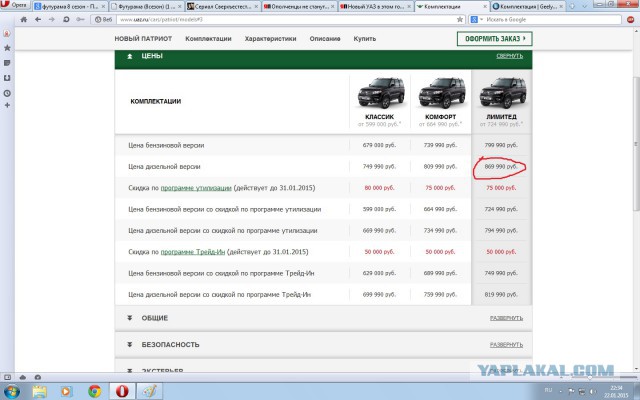Expand БЕЗОПАСНОСТЬ section via РАЗВЕРНУТЬ link
This screenshot has height=400, width=640.
point(506,345)
